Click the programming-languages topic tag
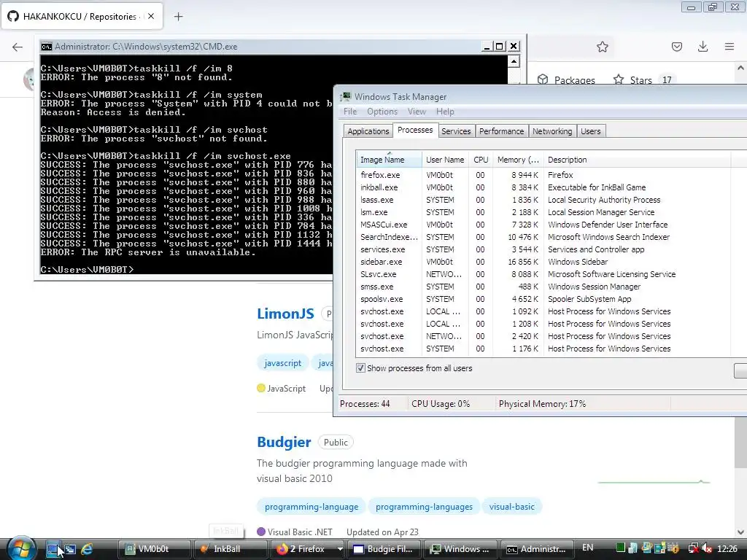The width and height of the screenshot is (747, 560). click(x=424, y=507)
